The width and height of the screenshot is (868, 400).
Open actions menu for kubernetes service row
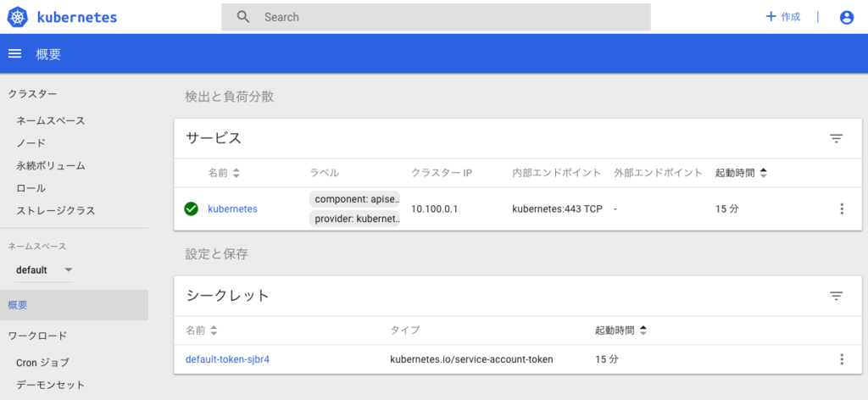(842, 209)
